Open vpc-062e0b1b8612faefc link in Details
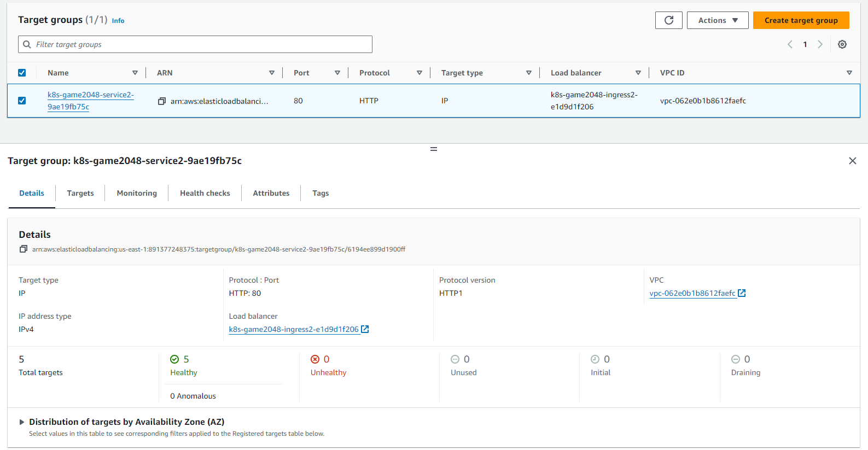Screen dimensions: 868x450 [692, 293]
